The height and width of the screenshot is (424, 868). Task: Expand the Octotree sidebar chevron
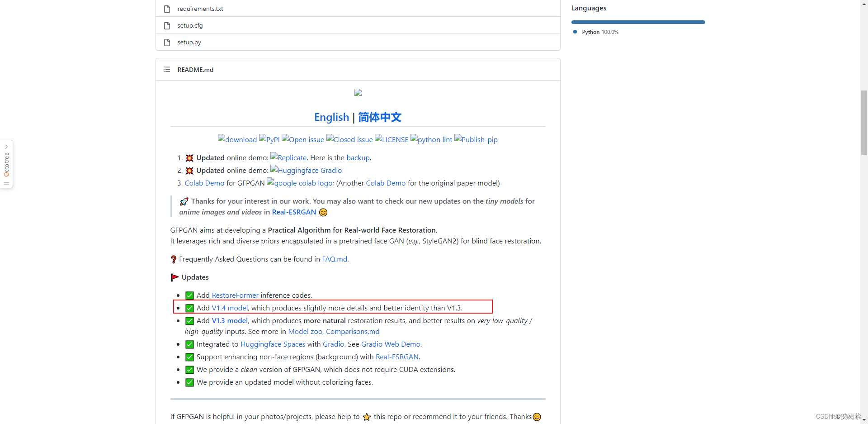click(6, 146)
